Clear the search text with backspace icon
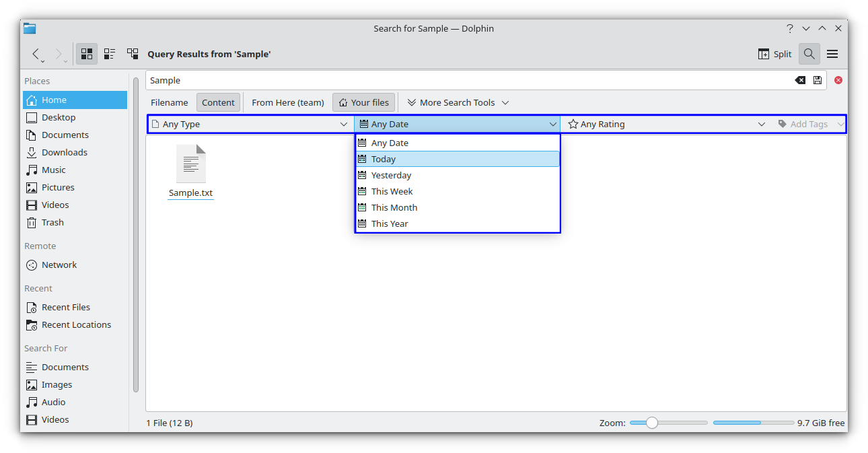Screen dimensions: 868x453 [799, 80]
